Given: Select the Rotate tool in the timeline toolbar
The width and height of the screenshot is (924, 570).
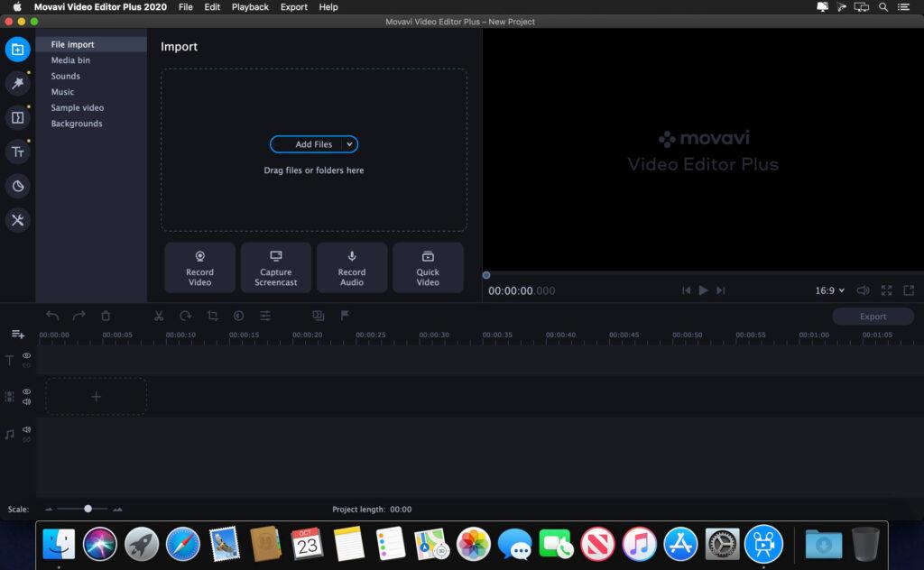Looking at the screenshot, I should (184, 316).
